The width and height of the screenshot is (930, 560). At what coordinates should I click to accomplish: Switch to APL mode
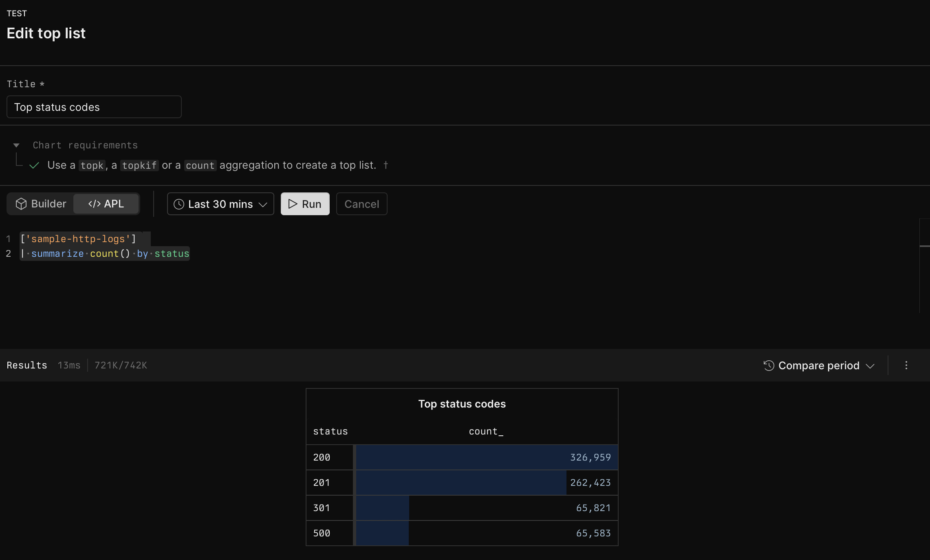106,204
